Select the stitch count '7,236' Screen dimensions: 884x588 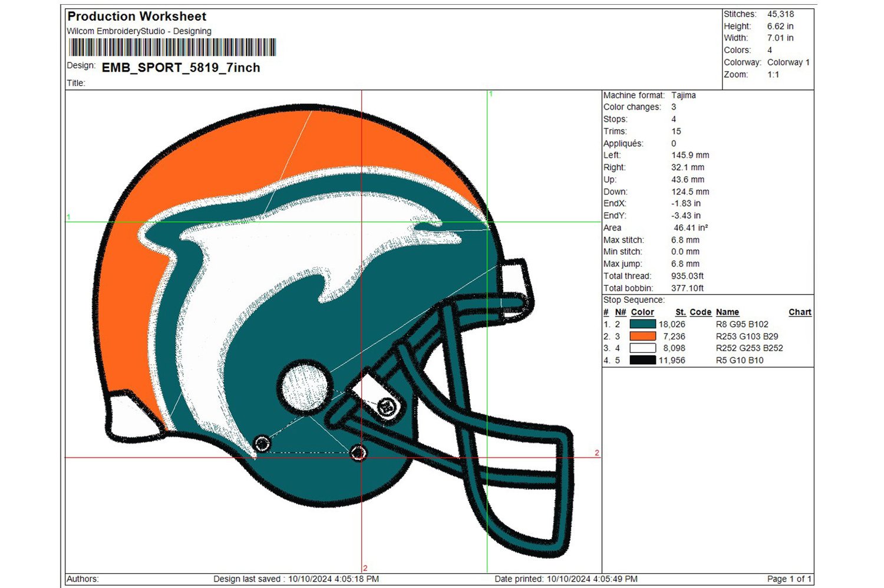point(674,336)
